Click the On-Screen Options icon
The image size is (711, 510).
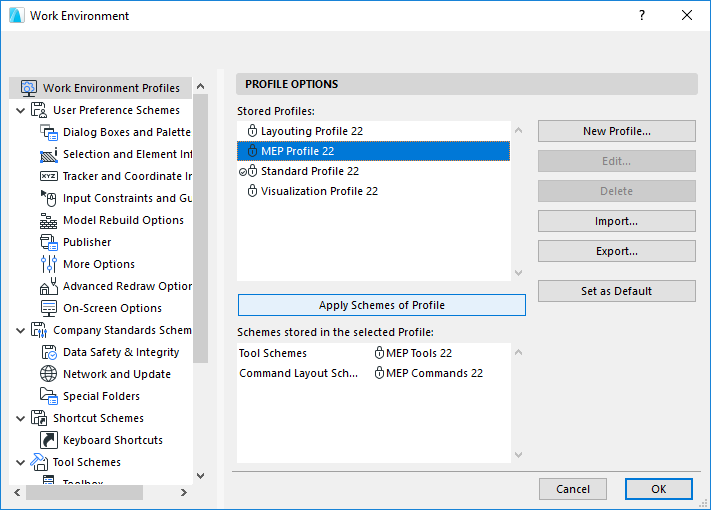click(x=49, y=308)
